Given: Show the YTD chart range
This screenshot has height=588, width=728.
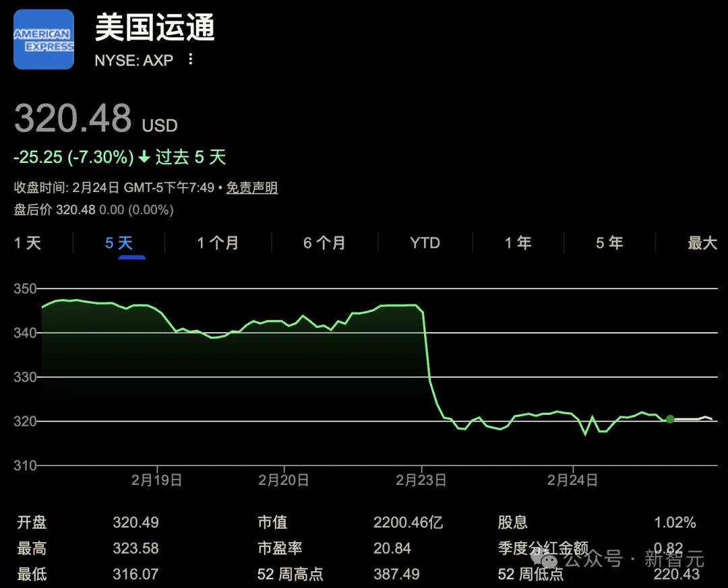Looking at the screenshot, I should (425, 243).
